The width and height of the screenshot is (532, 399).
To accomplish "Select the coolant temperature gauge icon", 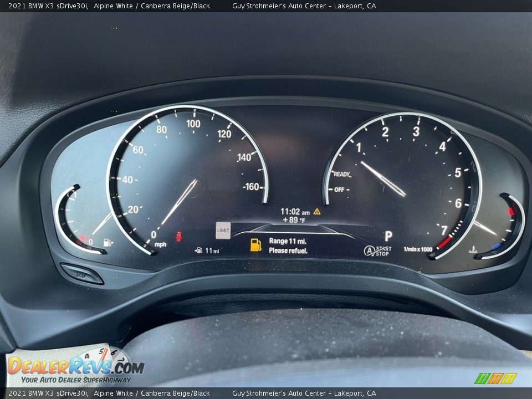I will (x=473, y=250).
